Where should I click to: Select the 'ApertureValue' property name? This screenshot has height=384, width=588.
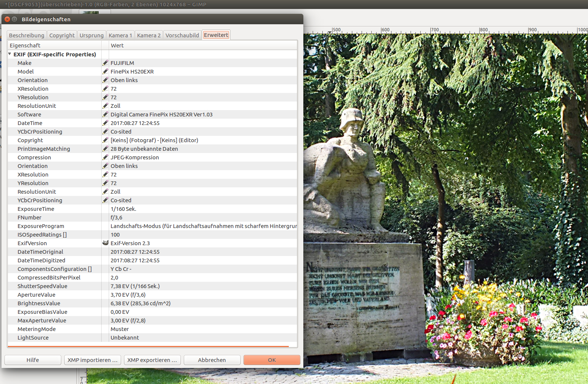pyautogui.click(x=36, y=294)
